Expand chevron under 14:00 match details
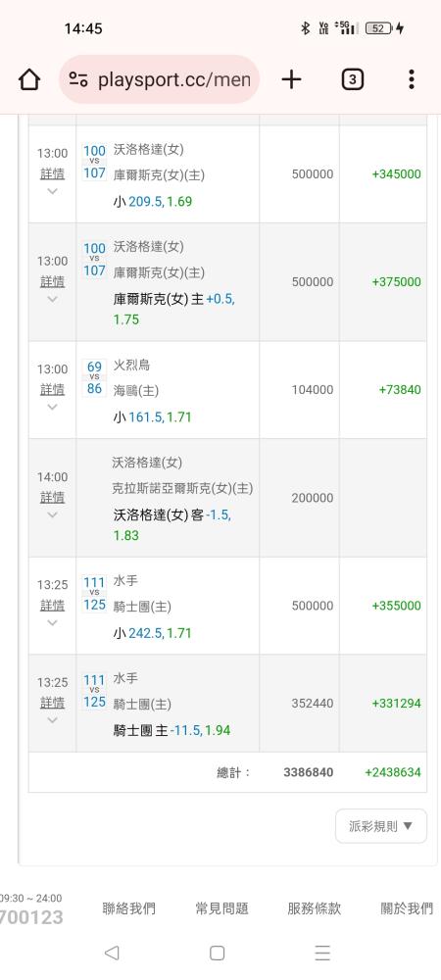The width and height of the screenshot is (441, 980). [x=53, y=515]
